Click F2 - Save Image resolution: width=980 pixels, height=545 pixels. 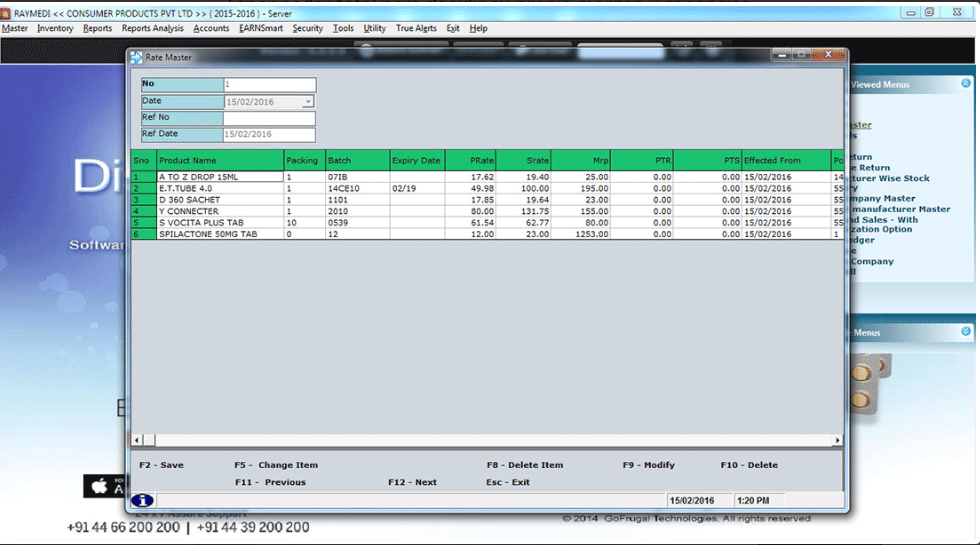161,465
